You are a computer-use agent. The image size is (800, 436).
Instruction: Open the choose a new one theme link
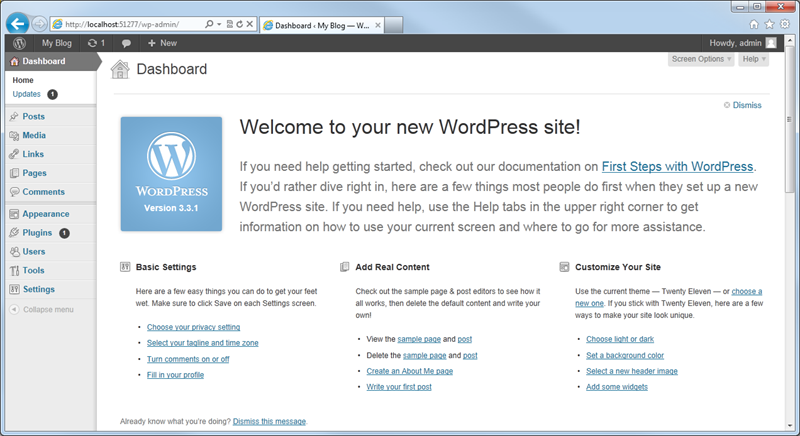click(x=747, y=291)
